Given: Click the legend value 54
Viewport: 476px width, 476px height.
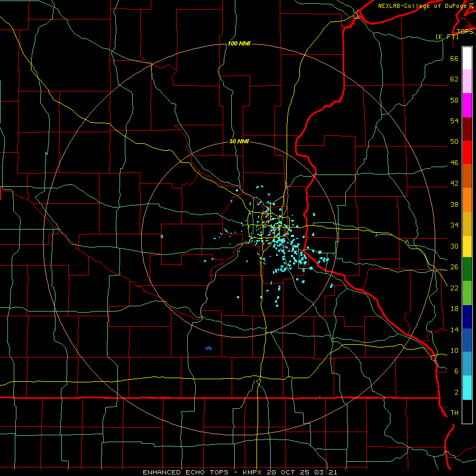Looking at the screenshot, I should click(454, 121).
